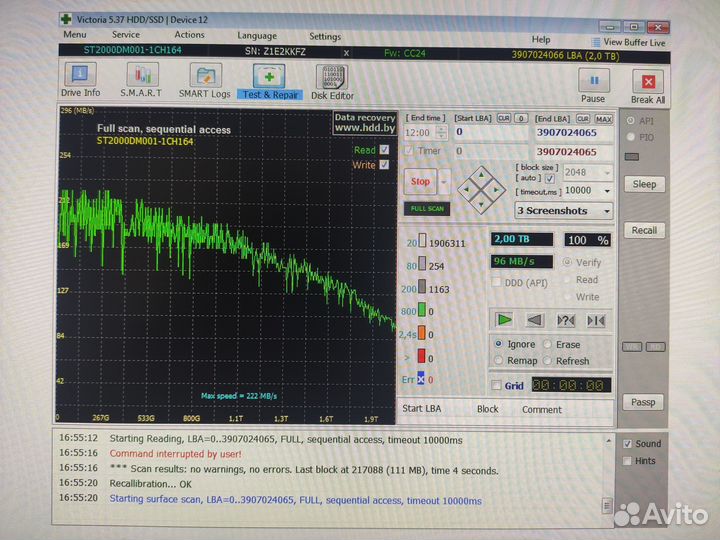
Task: Pause the running surface scan
Action: (x=593, y=85)
